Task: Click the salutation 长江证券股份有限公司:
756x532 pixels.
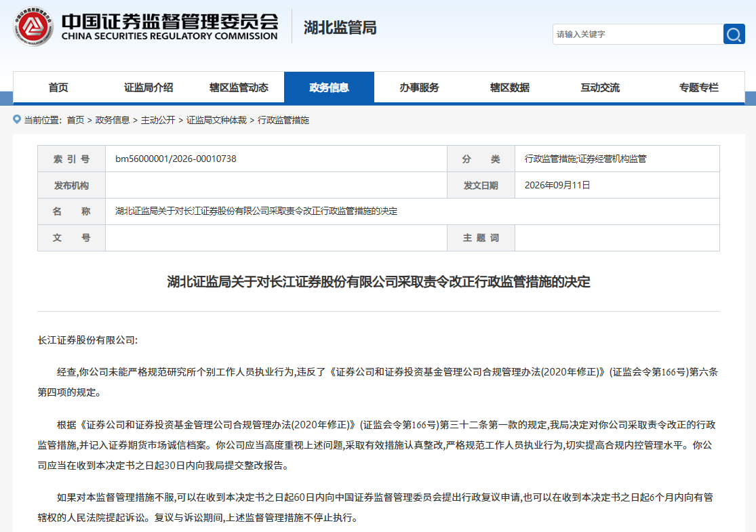Action: coord(87,340)
